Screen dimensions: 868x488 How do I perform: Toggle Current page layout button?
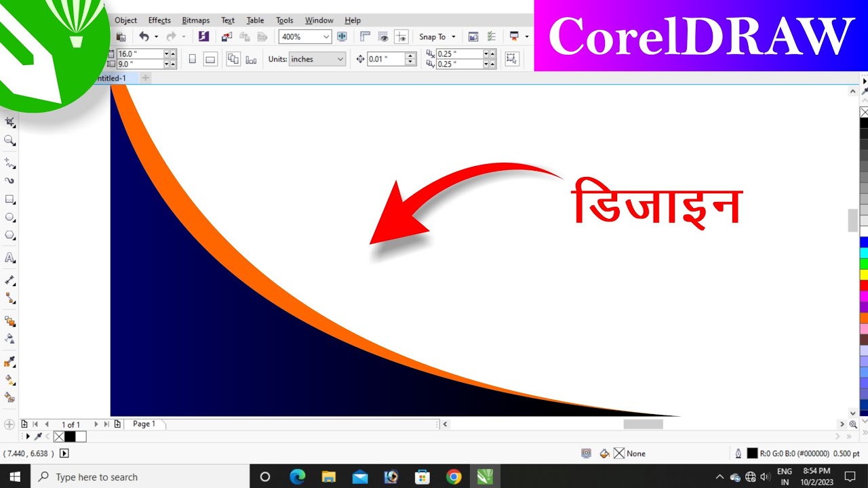[251, 59]
